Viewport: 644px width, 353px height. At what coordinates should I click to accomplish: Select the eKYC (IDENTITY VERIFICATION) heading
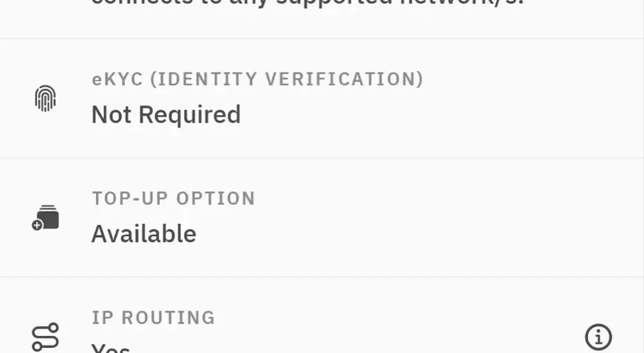258,79
